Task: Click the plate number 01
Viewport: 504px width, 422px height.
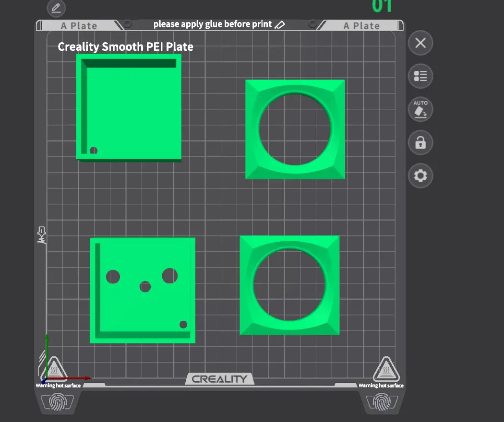Action: coord(382,6)
